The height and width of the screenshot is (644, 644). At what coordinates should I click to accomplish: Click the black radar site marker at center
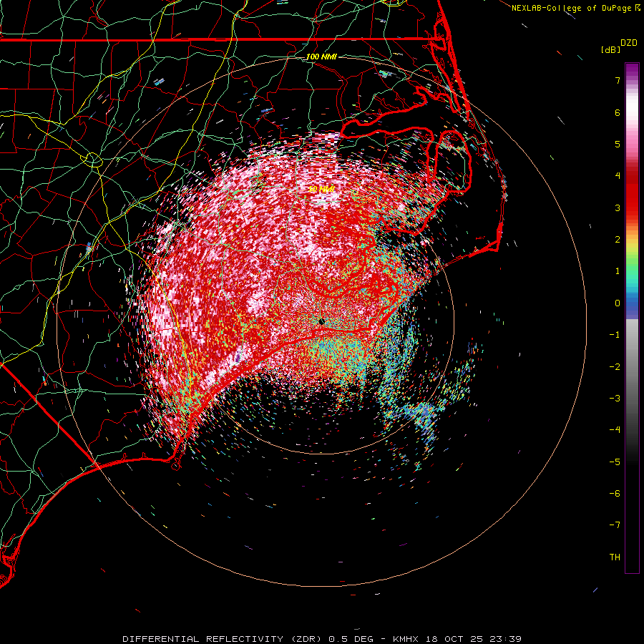click(322, 321)
